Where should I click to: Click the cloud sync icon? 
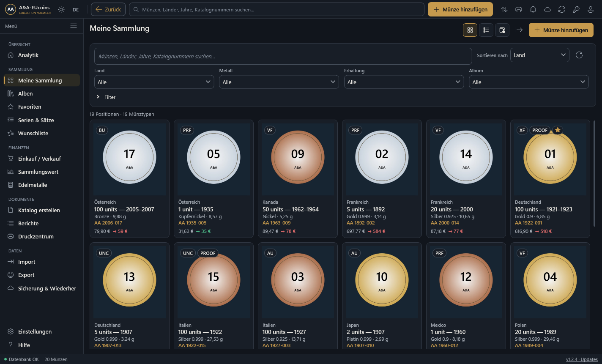point(547,9)
